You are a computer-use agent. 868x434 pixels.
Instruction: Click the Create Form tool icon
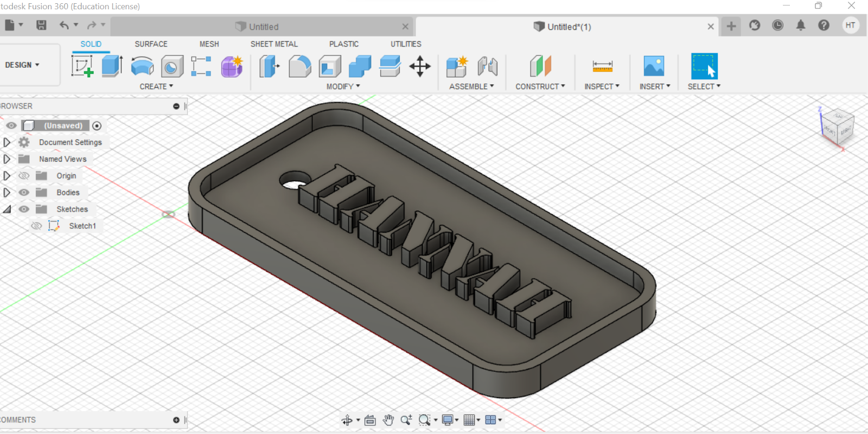(x=232, y=66)
